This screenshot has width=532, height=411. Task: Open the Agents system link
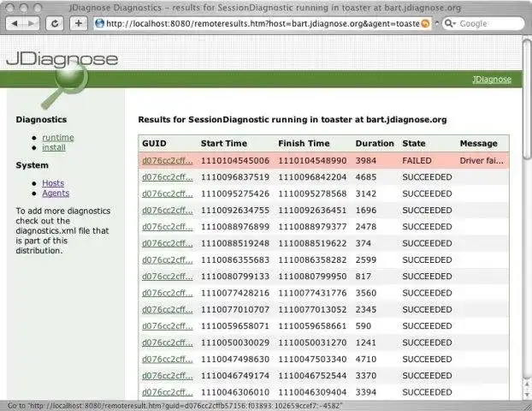[56, 194]
